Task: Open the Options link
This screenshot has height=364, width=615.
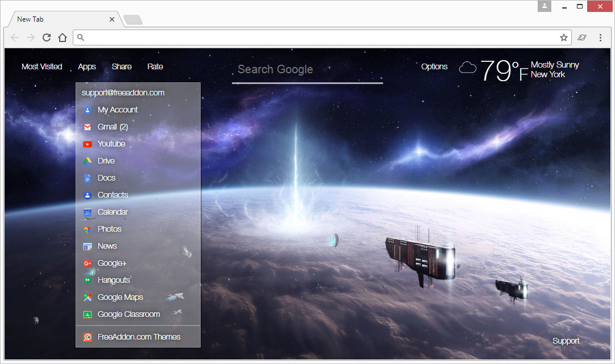Action: tap(434, 66)
